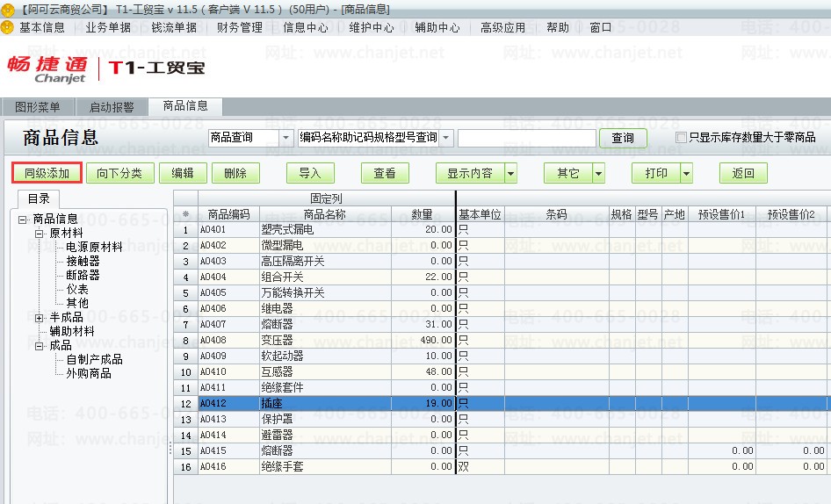Click the 导入 import button
Viewport: 831px width, 504px height.
point(310,173)
